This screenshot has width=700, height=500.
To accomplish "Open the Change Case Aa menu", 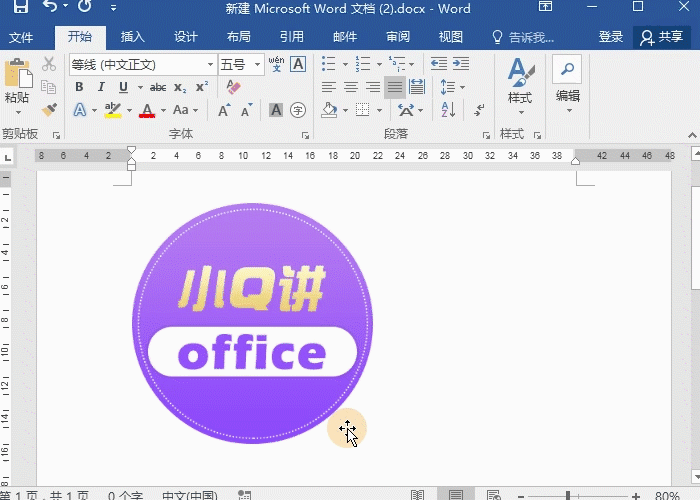I will (185, 110).
